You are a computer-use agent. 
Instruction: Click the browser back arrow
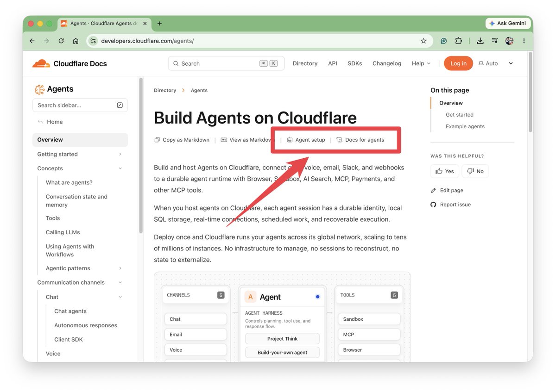click(32, 41)
